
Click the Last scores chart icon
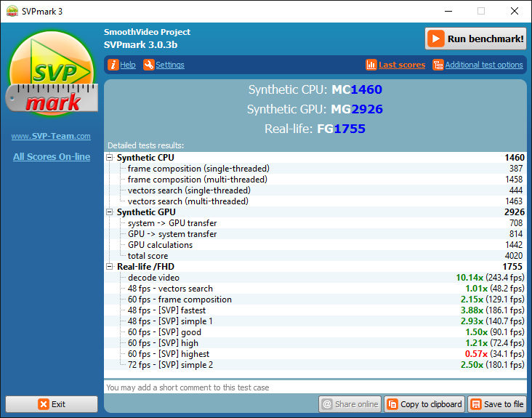[371, 65]
